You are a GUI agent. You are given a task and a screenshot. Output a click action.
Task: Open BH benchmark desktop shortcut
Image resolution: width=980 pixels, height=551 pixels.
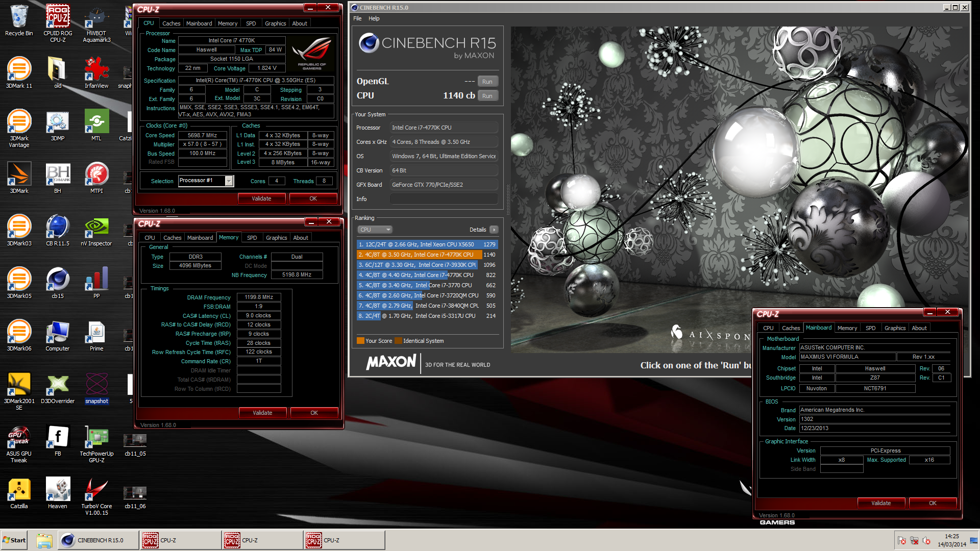pyautogui.click(x=58, y=178)
